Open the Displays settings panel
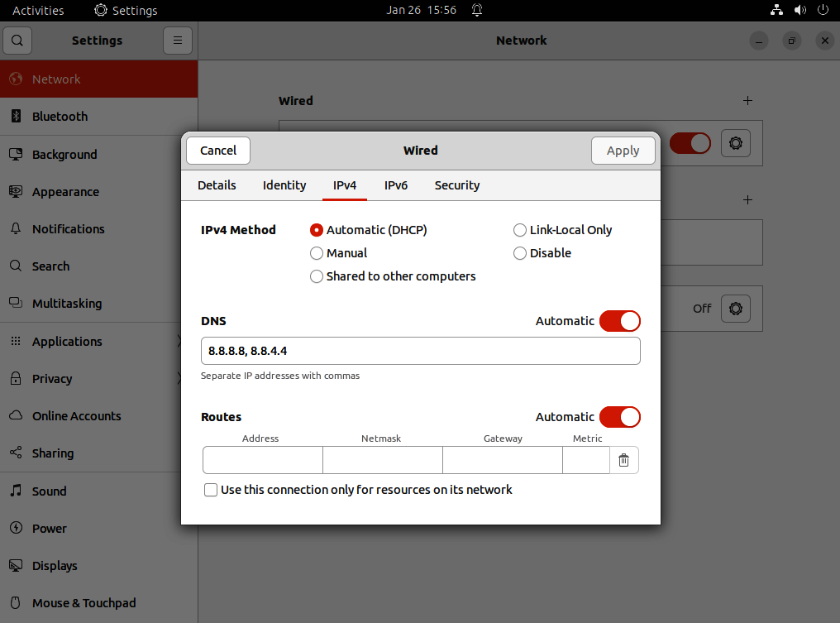 [53, 565]
